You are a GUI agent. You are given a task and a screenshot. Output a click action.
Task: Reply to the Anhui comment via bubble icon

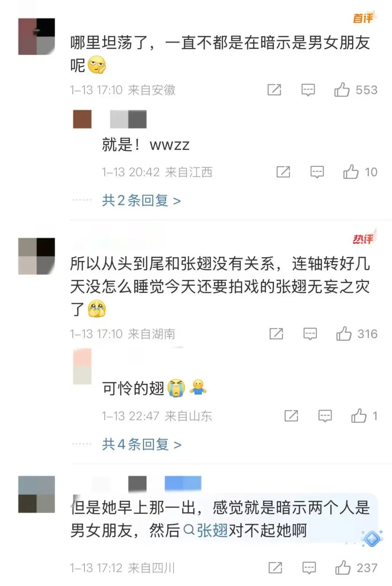coord(308,90)
